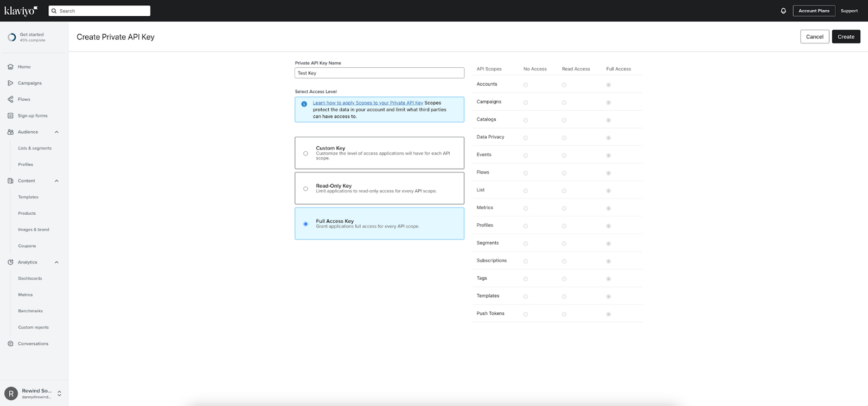Open Conversations in sidebar

[x=34, y=344]
